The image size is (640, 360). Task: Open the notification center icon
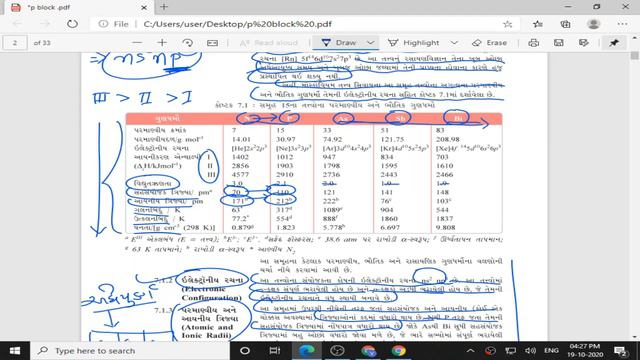(x=621, y=351)
